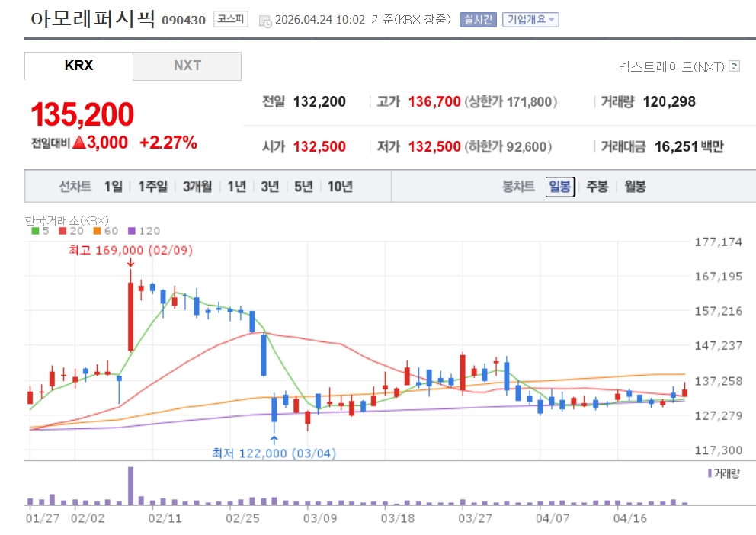Screen dimensions: 756x535
Task: Select the 1년 line chart period
Action: 237,186
